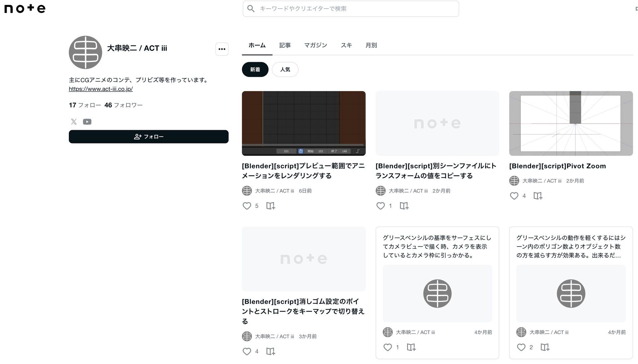638x364 pixels.
Task: Click the profile avatar of 大串映二
Action: [85, 52]
